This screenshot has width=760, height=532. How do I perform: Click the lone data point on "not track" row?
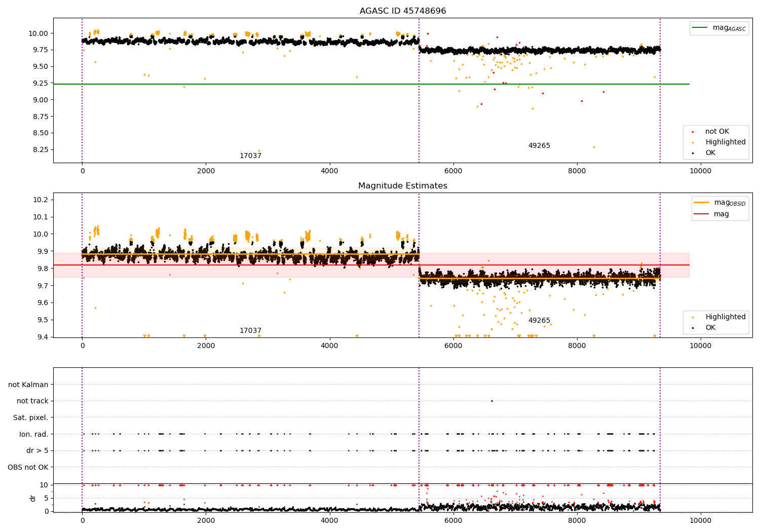point(491,401)
